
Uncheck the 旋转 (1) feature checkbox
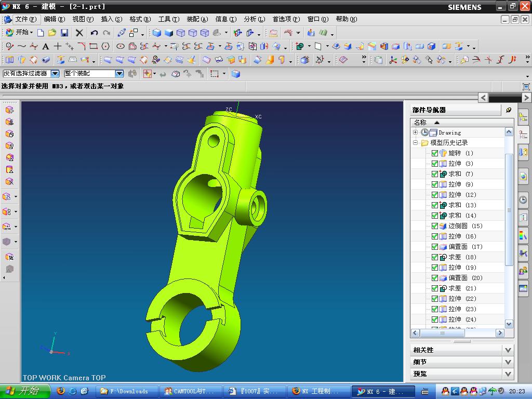click(435, 153)
